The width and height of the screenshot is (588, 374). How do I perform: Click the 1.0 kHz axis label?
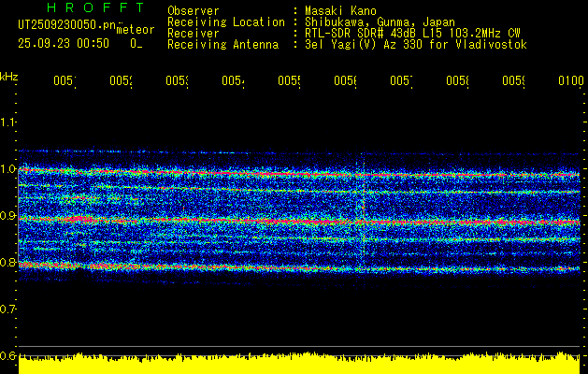click(x=7, y=169)
